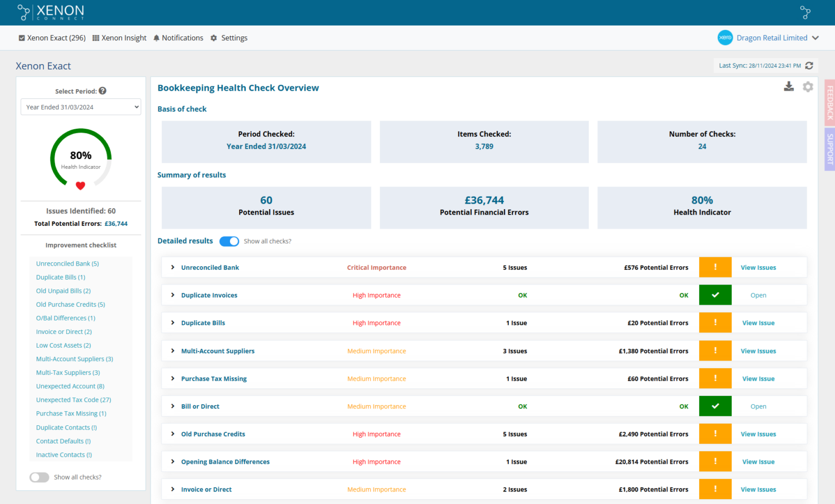The image size is (835, 504).
Task: Disable the Show all checks toggle in Detailed results
Action: tap(229, 241)
